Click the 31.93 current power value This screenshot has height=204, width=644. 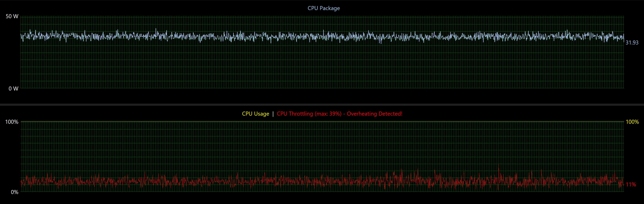632,43
